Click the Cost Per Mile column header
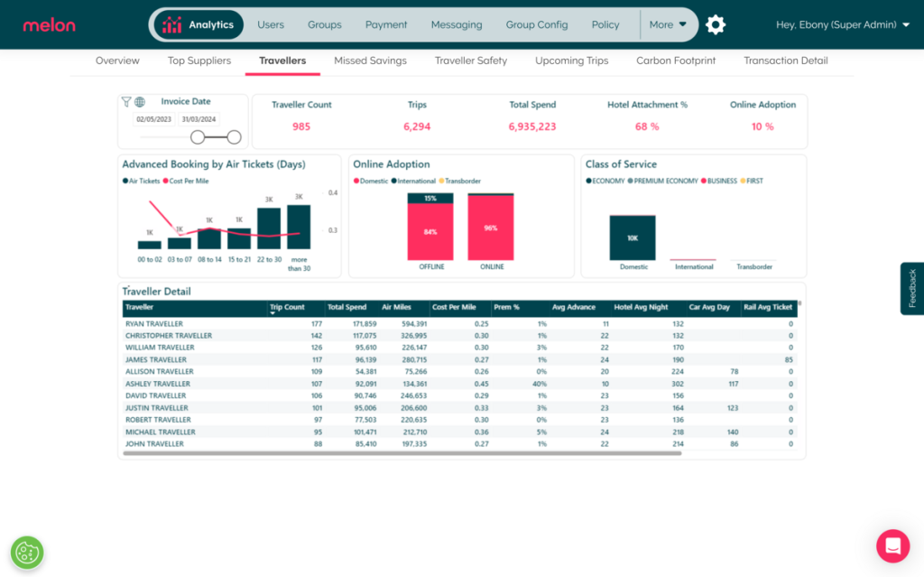The width and height of the screenshot is (924, 577). pos(454,307)
